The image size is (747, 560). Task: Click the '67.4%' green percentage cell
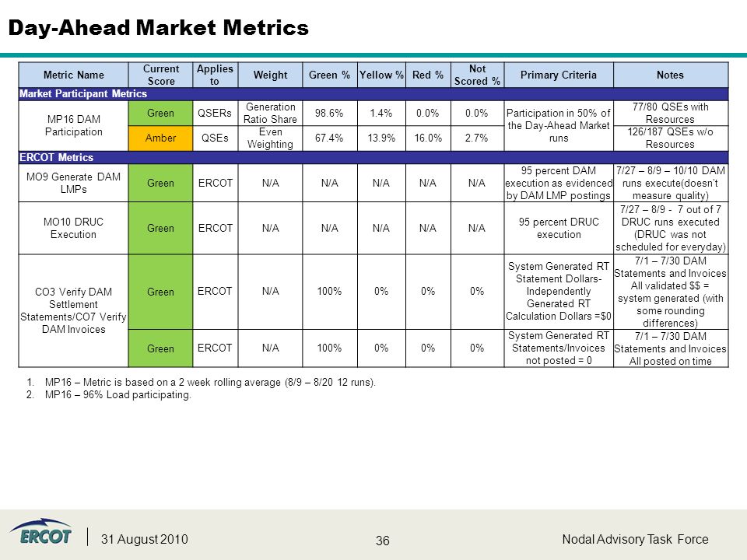point(330,138)
